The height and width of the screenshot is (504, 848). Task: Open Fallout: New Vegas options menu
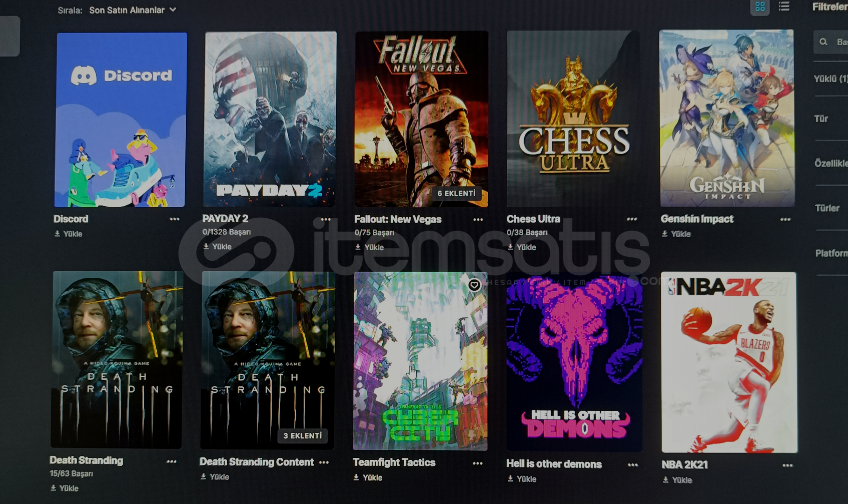[478, 220]
